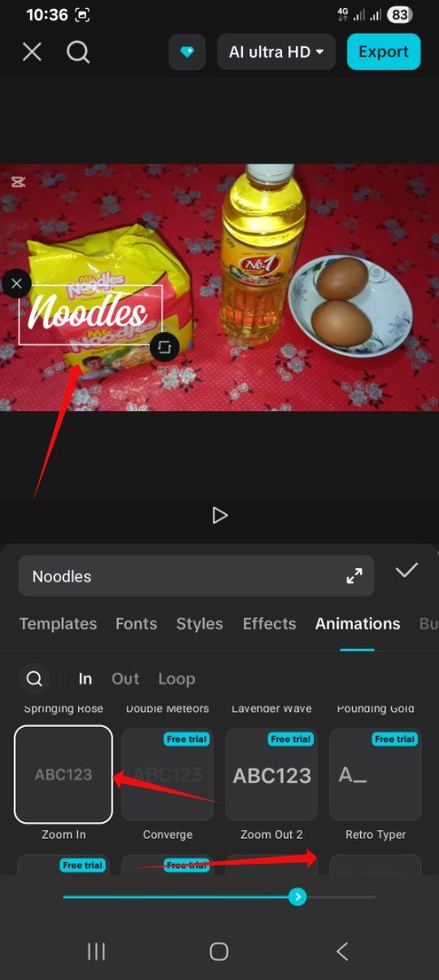Screen dimensions: 439x980
Task: Choose the Zoom Out 2 animation
Action: [271, 774]
